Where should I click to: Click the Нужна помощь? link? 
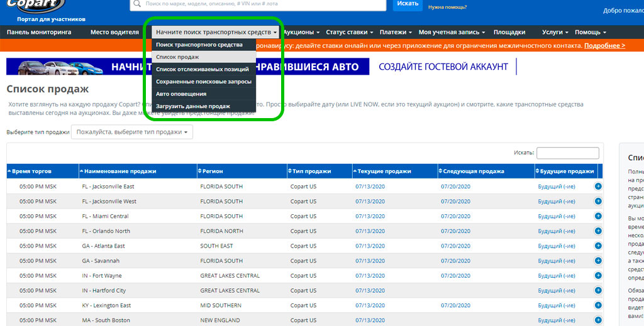point(447,7)
